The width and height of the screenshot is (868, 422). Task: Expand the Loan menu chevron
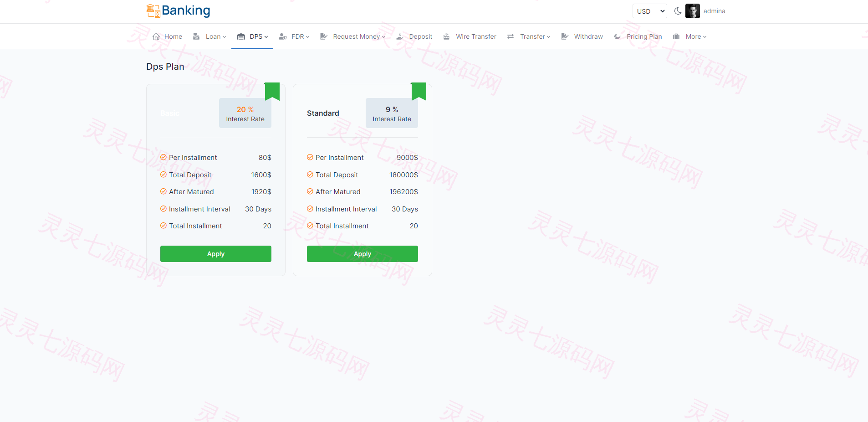pos(224,37)
